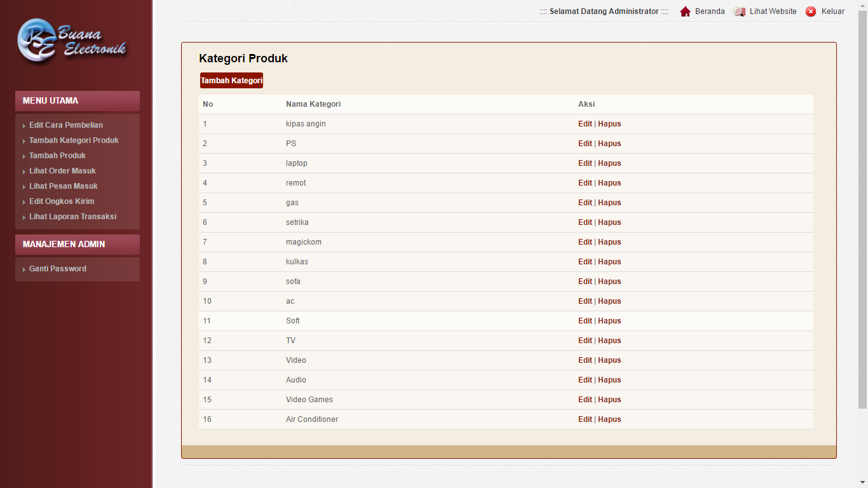Click the Buana Electronik logo

click(72, 41)
